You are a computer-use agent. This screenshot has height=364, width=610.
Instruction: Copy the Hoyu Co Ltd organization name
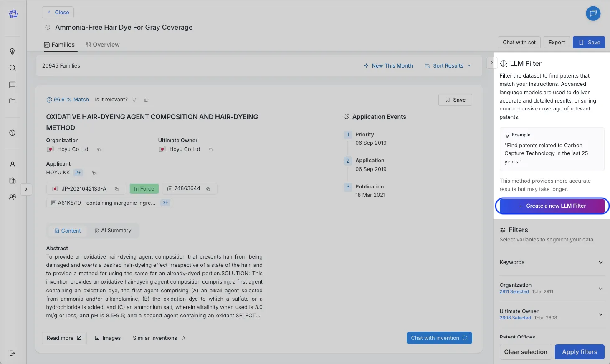click(99, 149)
